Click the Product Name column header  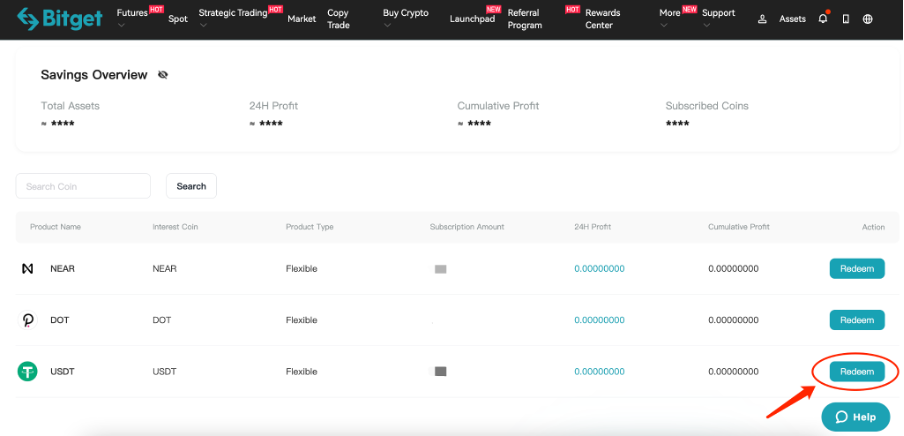pyautogui.click(x=55, y=227)
